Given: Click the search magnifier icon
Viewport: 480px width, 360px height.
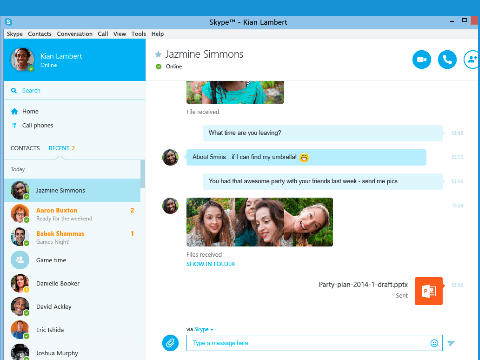Looking at the screenshot, I should coord(14,90).
